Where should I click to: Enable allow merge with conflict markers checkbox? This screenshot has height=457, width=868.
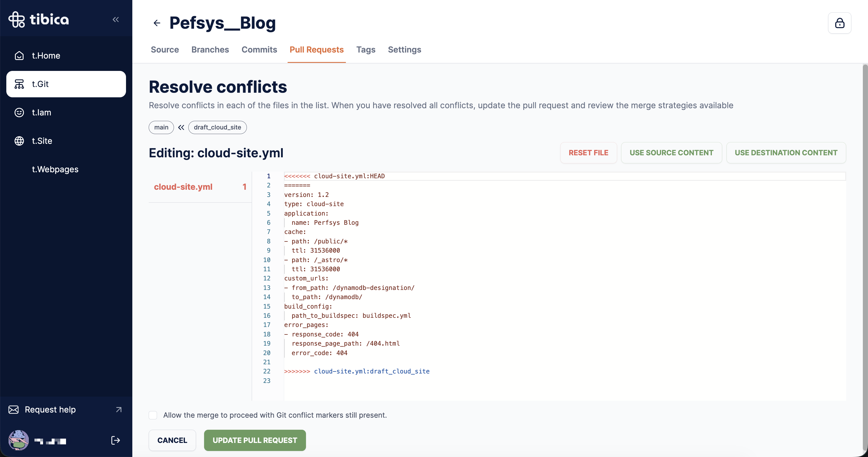point(153,415)
